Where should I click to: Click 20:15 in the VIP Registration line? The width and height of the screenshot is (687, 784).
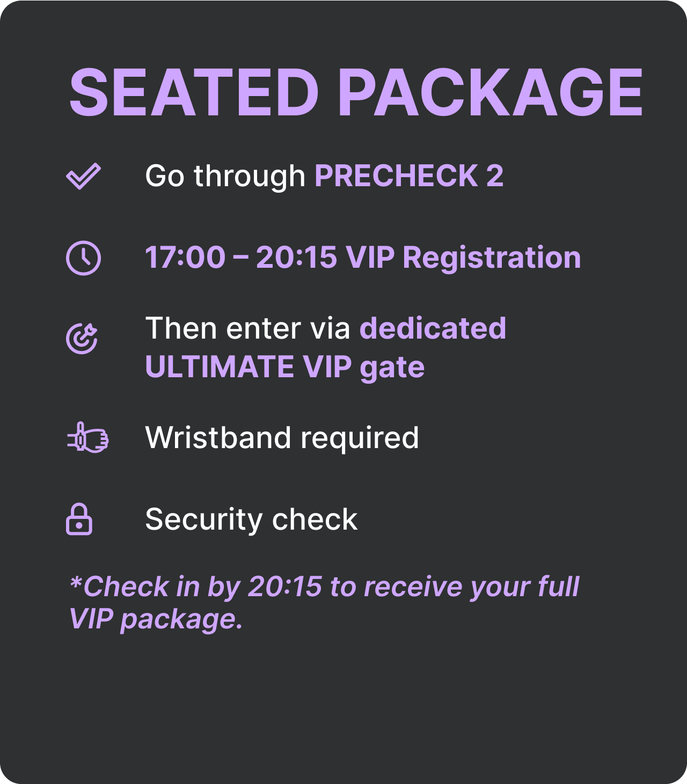[296, 258]
